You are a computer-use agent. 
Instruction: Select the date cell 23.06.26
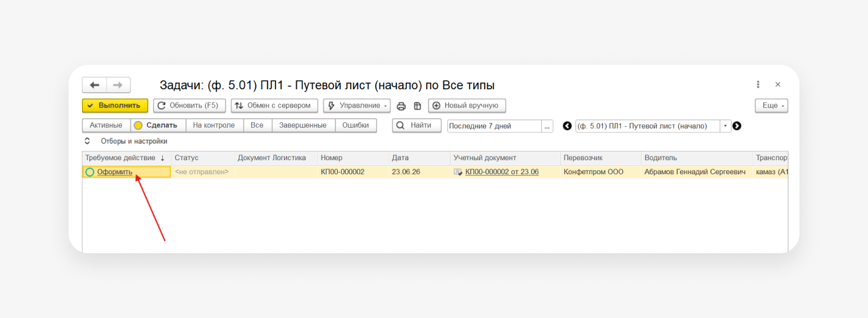coord(419,172)
